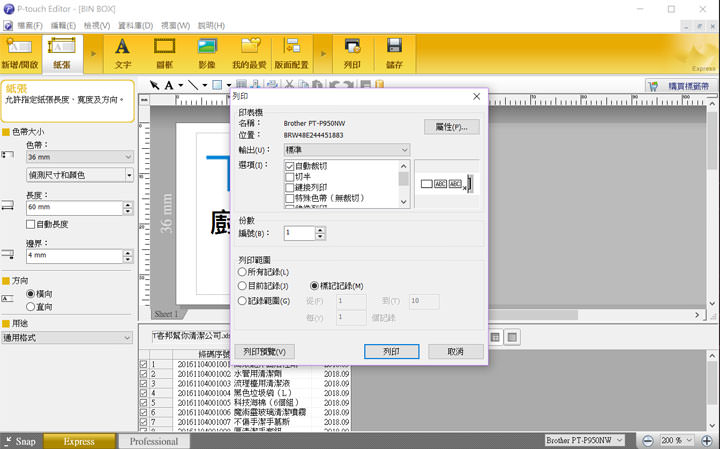The width and height of the screenshot is (720, 449).
Task: Uncheck database row 5 科技海棉 checkbox
Action: coord(143,403)
